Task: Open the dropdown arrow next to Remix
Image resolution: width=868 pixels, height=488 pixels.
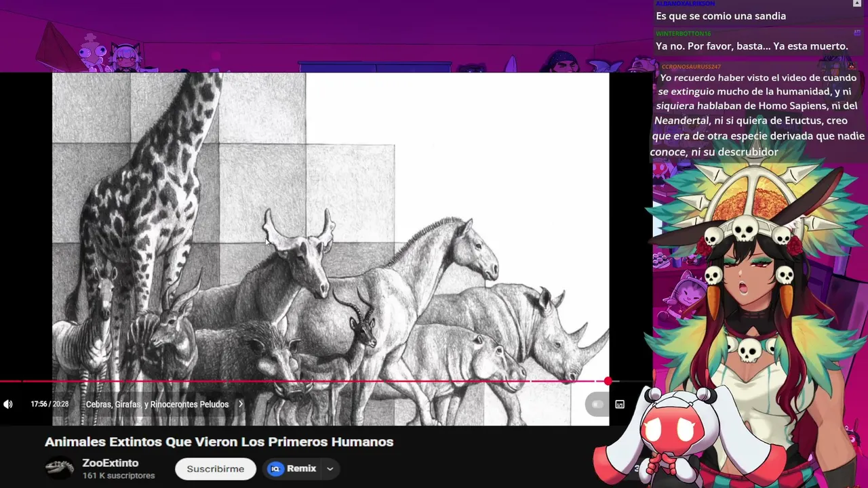Action: click(x=330, y=468)
